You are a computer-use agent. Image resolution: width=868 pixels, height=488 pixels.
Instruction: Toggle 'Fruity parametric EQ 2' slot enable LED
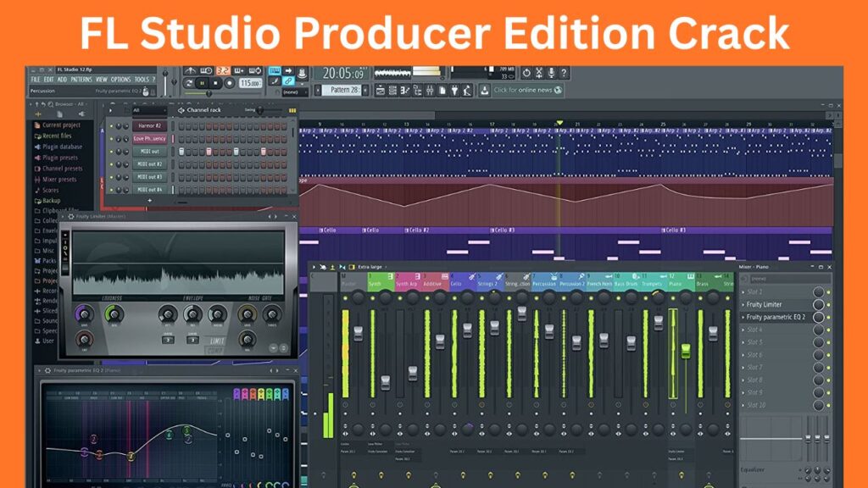pyautogui.click(x=829, y=318)
